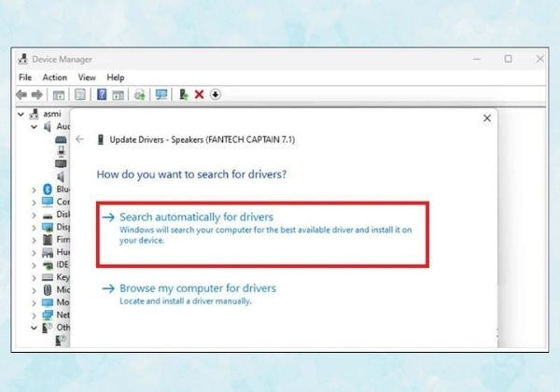This screenshot has width=560, height=392.
Task: Select the Computer category monitor icon
Action: 48,202
